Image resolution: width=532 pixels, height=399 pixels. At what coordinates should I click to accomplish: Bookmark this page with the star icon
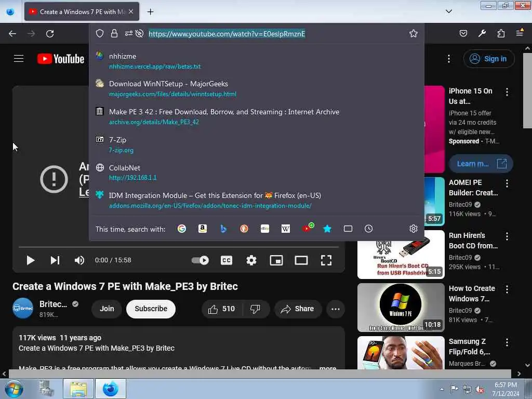click(413, 33)
